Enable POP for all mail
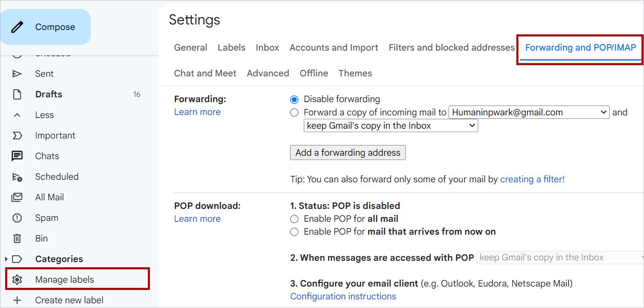This screenshot has width=644, height=308. [x=294, y=219]
